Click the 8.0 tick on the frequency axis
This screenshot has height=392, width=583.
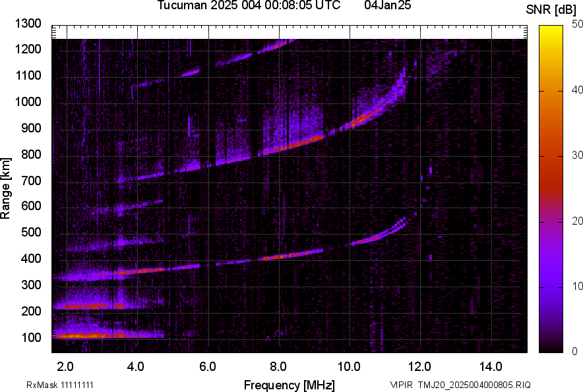(x=278, y=366)
